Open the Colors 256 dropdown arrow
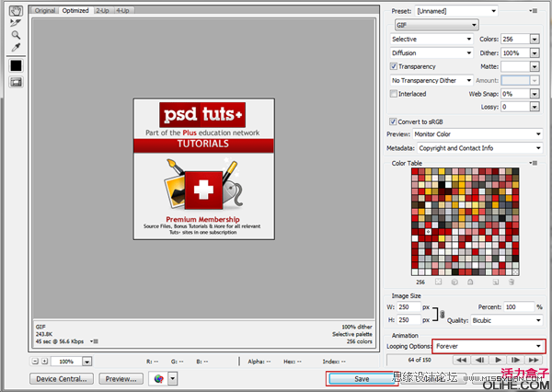 click(535, 39)
